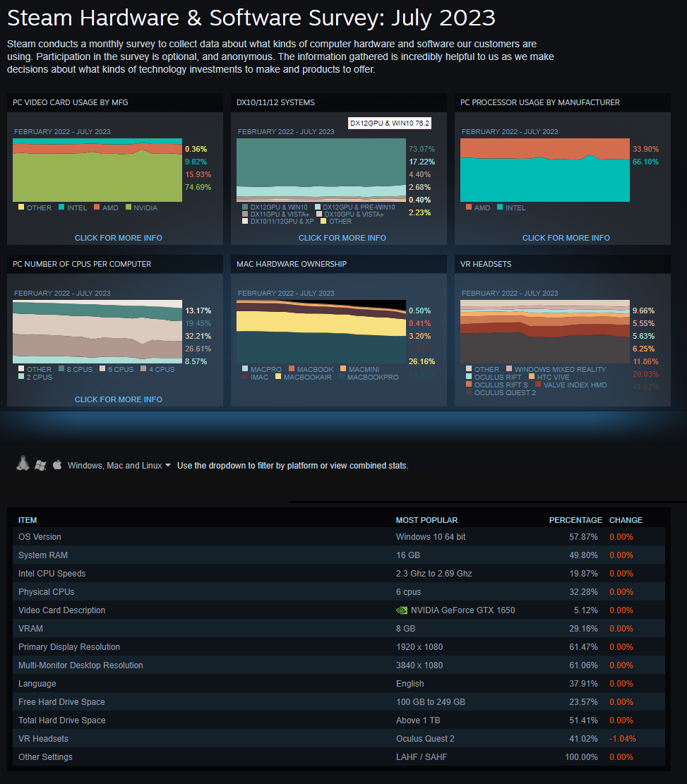Click the Number of CPUs per Computer chart

coord(97,332)
